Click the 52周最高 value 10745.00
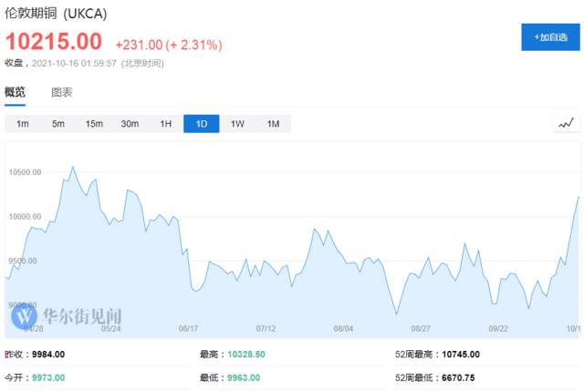The width and height of the screenshot is (584, 392). click(x=461, y=354)
